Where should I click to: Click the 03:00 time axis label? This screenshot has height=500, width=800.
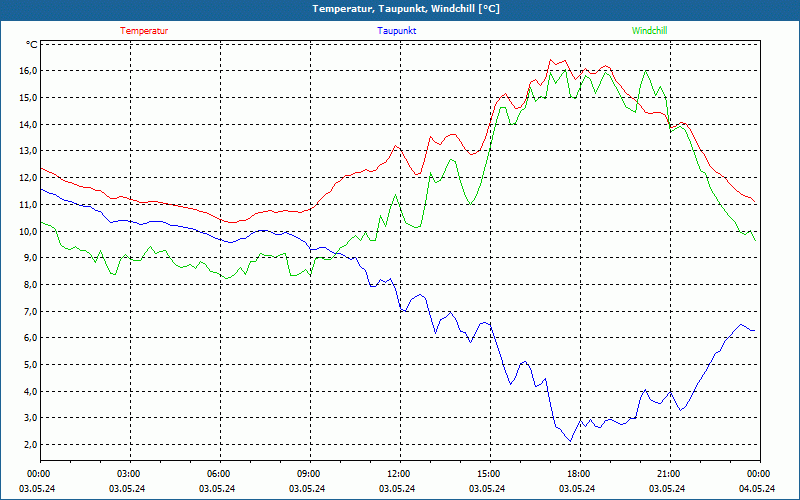pos(130,474)
